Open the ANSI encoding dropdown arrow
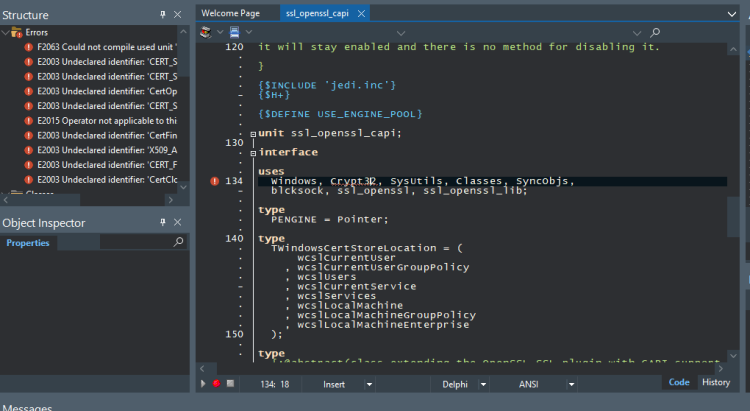 [x=572, y=384]
